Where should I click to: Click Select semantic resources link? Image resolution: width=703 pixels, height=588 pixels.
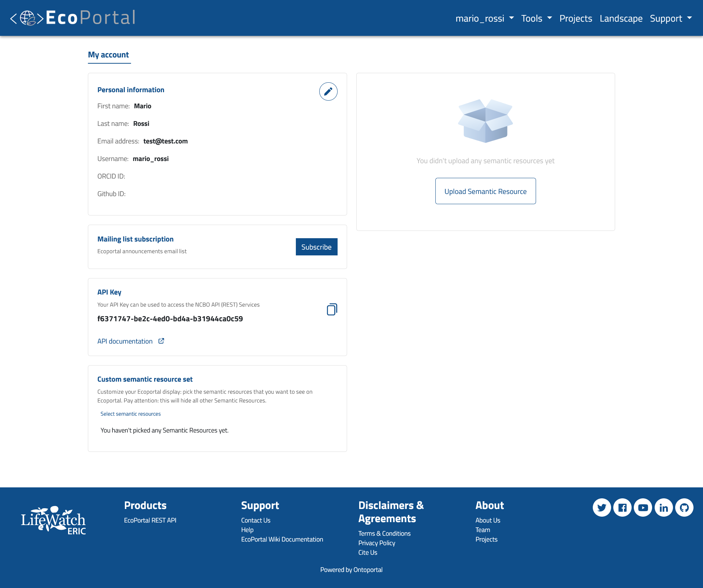(x=131, y=414)
